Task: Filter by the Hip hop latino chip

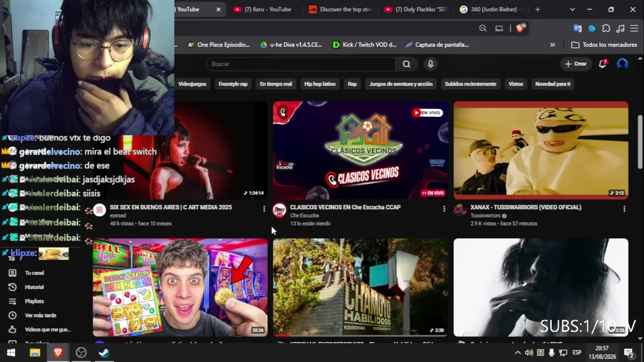Action: tap(320, 84)
